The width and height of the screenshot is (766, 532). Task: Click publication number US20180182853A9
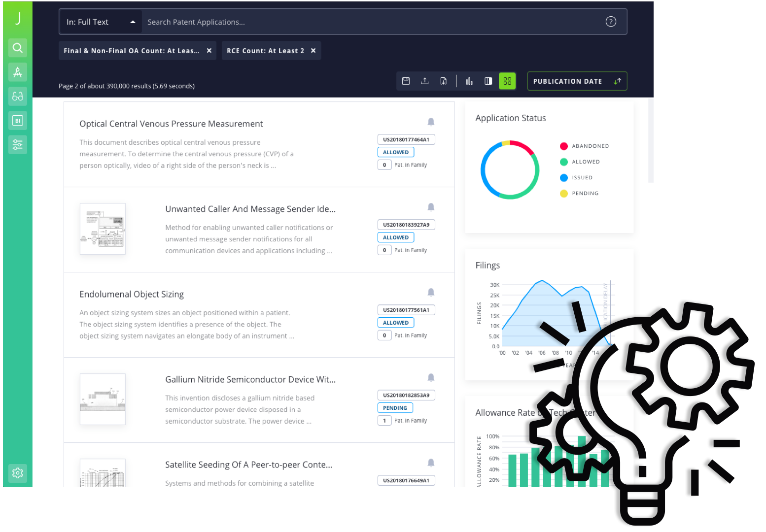[406, 395]
